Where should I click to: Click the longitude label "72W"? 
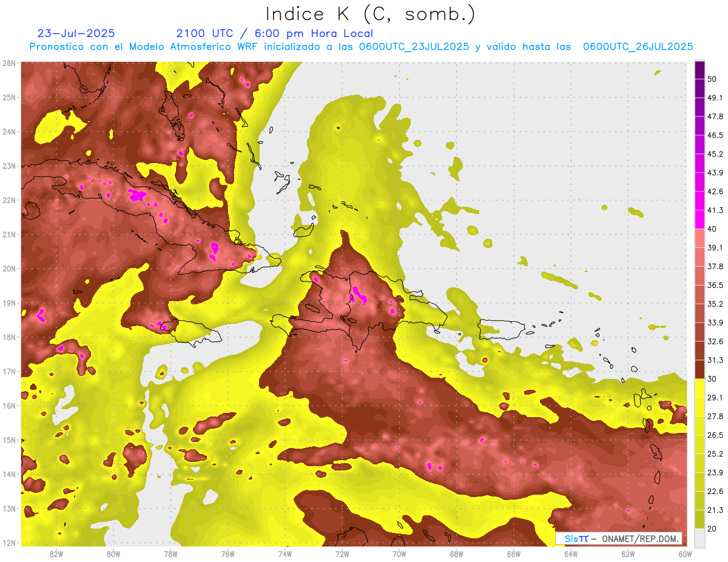(342, 554)
